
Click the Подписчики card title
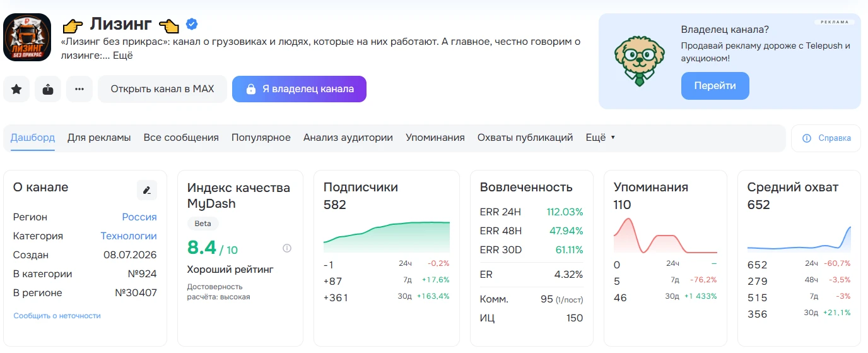(361, 187)
